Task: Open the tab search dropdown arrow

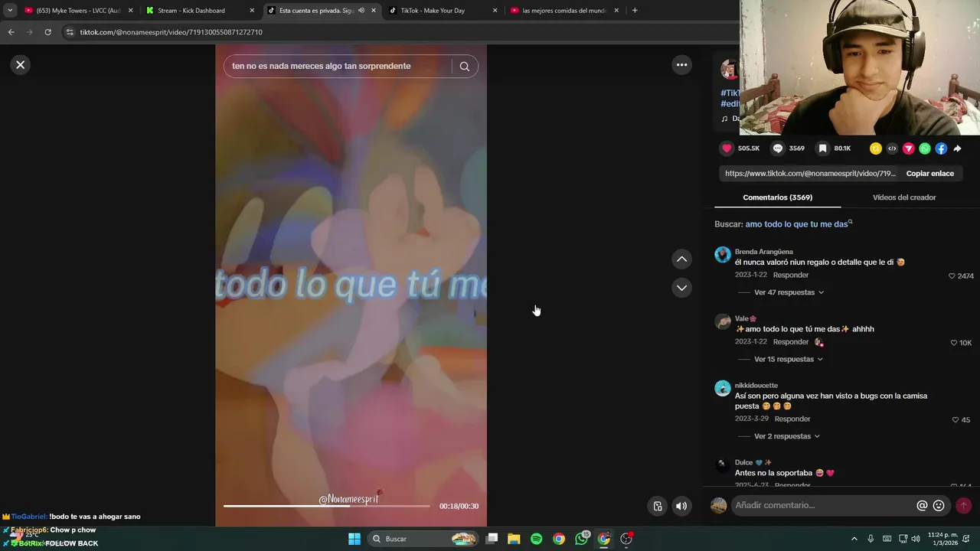Action: pyautogui.click(x=9, y=11)
